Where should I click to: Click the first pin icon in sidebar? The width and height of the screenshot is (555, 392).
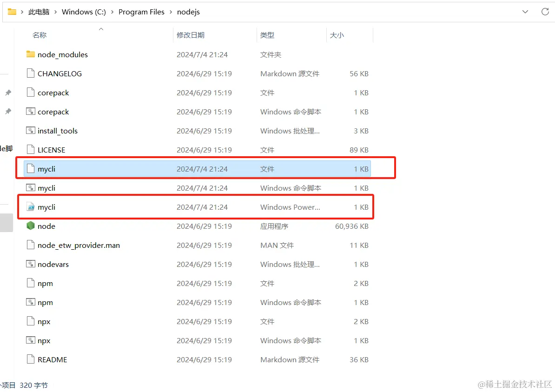8,93
